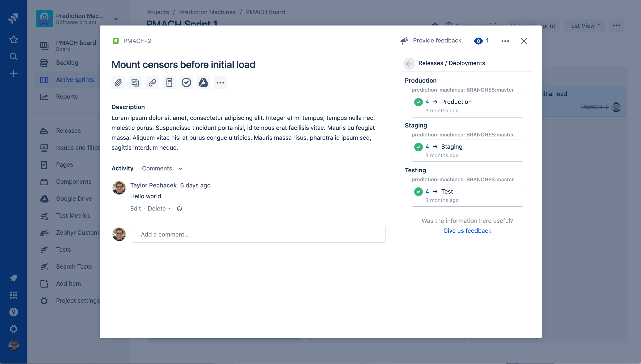Delete the Hello world comment
The width and height of the screenshot is (641, 364).
point(157,208)
